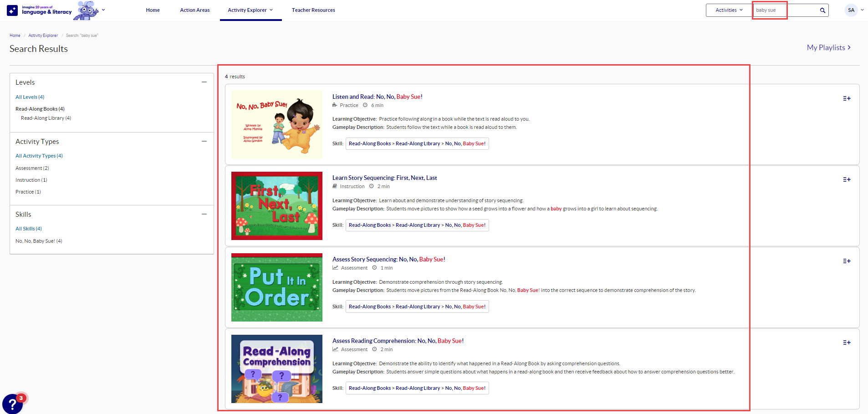The height and width of the screenshot is (414, 868).
Task: Click the First, Next, Last thumbnail
Action: pyautogui.click(x=277, y=206)
